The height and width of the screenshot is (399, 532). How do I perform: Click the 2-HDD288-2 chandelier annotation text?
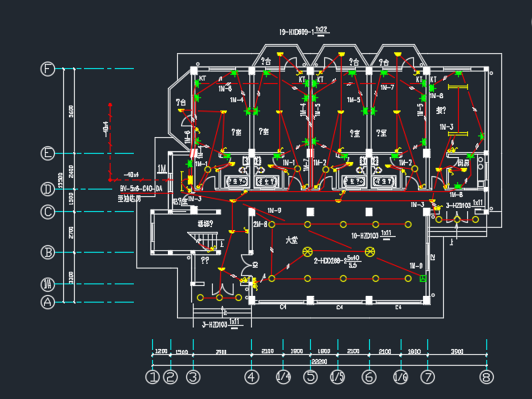click(337, 261)
